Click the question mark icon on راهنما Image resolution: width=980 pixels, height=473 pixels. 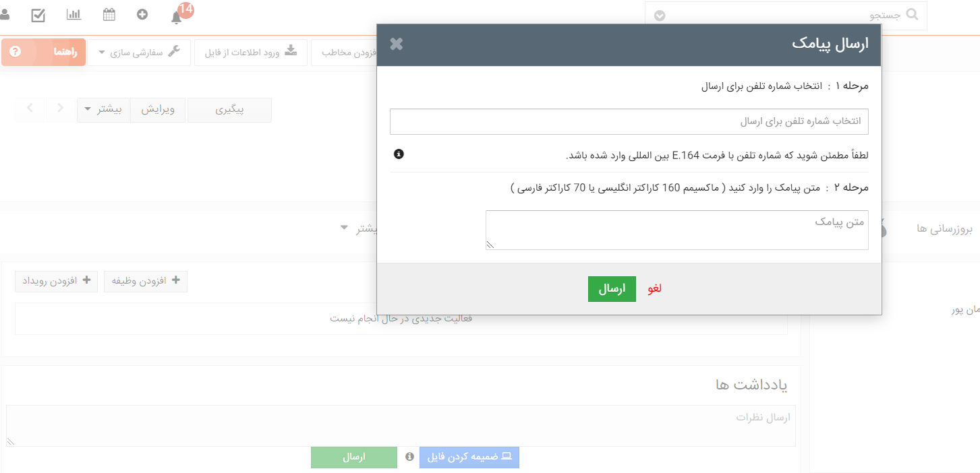pos(16,51)
